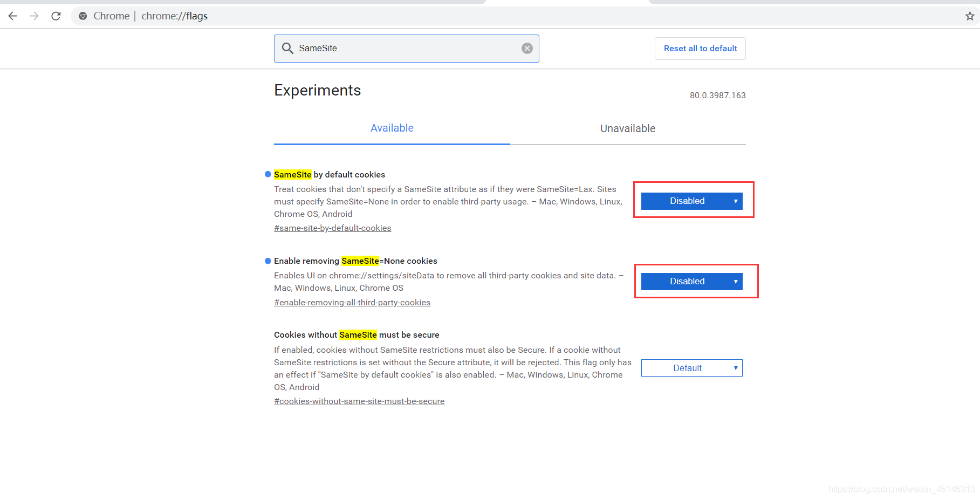Select the Available tab

pyautogui.click(x=392, y=128)
